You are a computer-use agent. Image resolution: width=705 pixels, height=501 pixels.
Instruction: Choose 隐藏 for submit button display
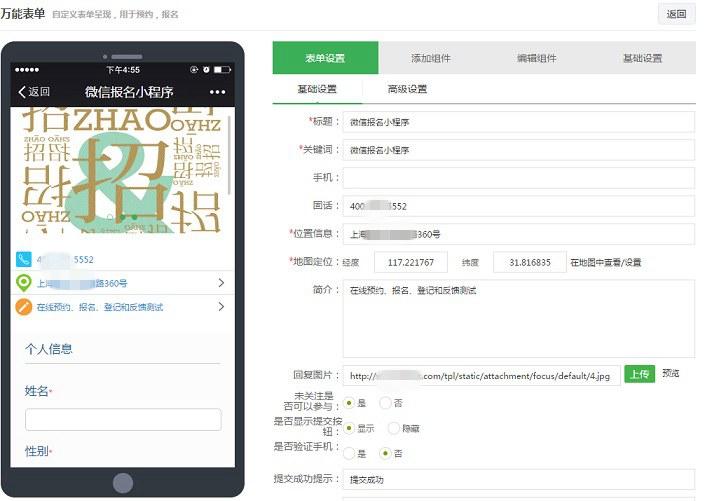[393, 428]
